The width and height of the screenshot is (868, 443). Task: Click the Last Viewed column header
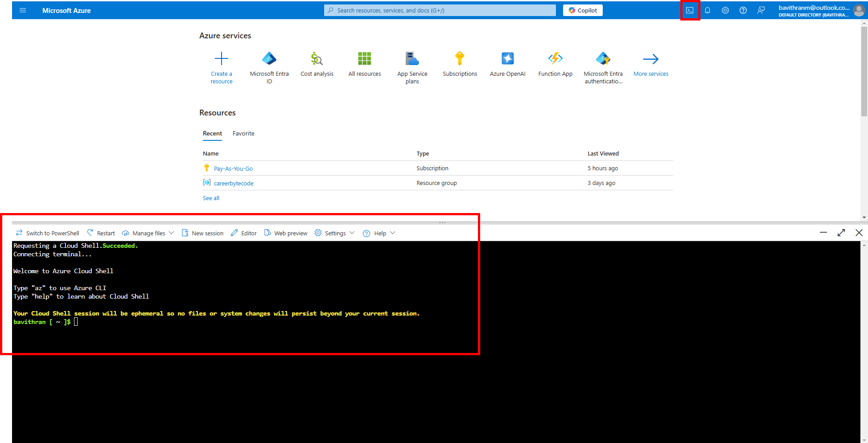603,153
